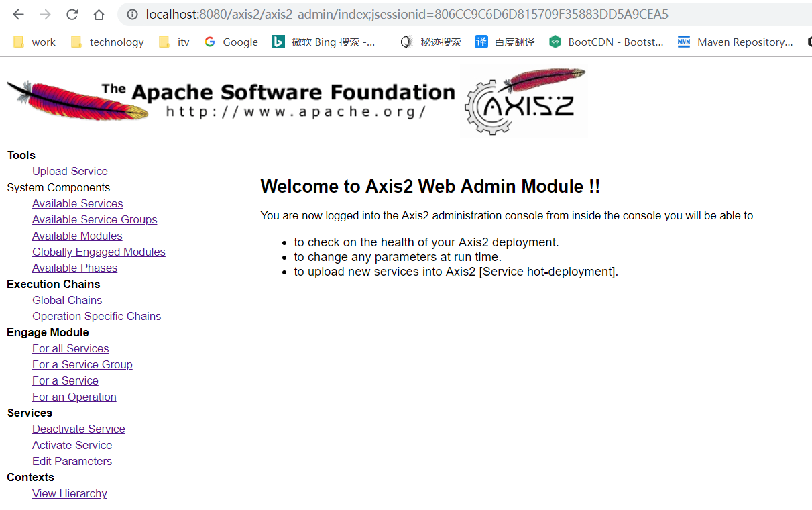Engage module For a Service Group
Image resolution: width=812 pixels, height=510 pixels.
(82, 364)
